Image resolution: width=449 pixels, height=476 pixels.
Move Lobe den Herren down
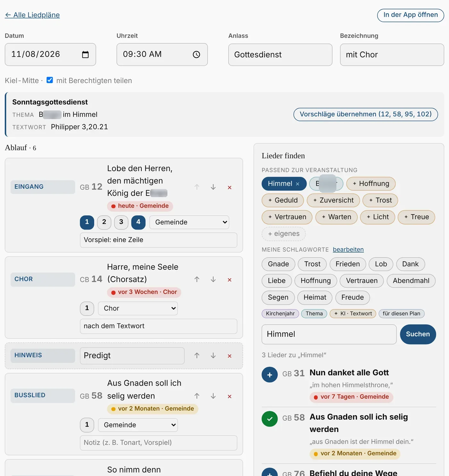(x=213, y=187)
